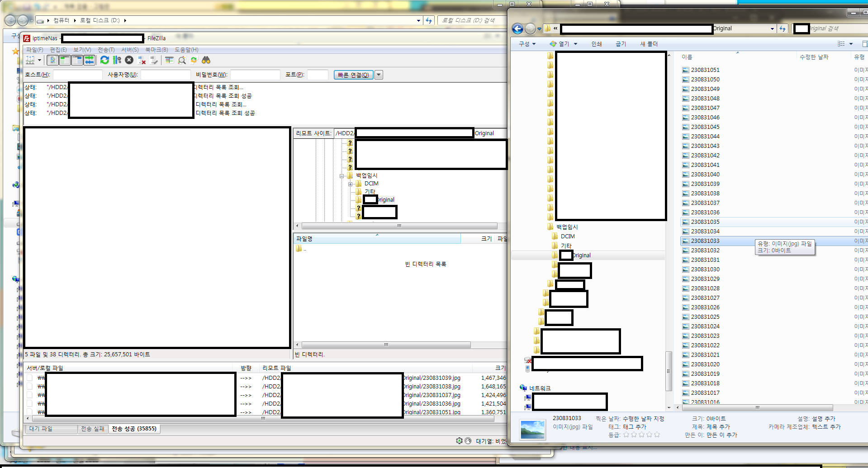Focus the 포트(P) port field

(318, 75)
